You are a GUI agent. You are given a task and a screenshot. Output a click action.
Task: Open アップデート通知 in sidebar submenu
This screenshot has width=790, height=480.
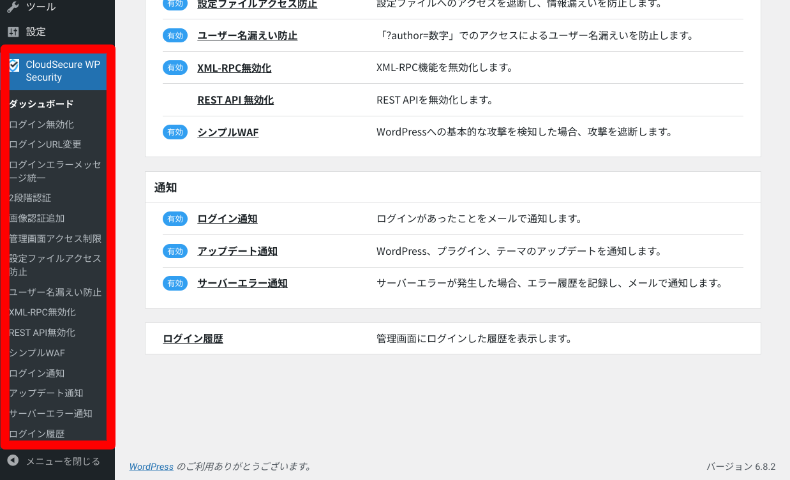coord(46,393)
